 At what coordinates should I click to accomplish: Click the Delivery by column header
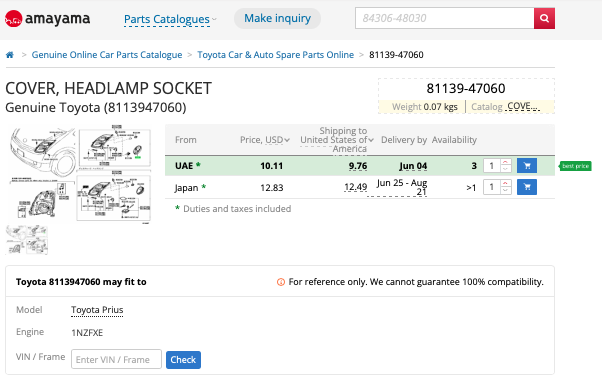click(x=404, y=140)
